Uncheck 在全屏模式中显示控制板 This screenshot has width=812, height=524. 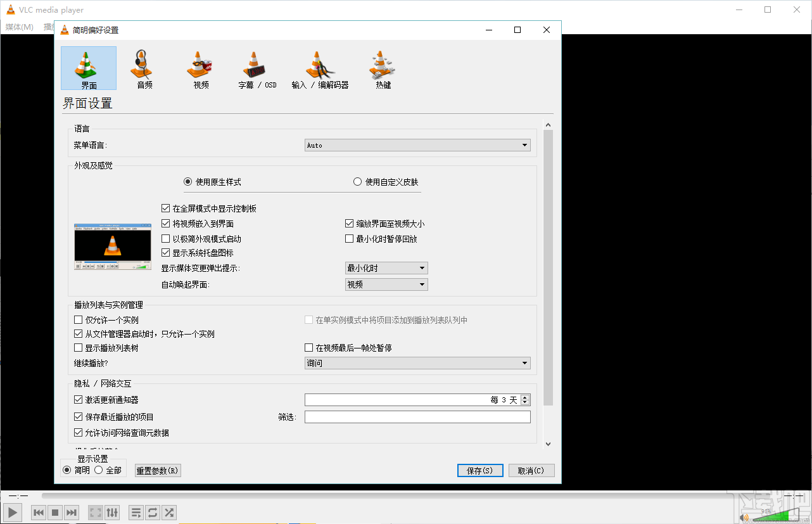[166, 208]
